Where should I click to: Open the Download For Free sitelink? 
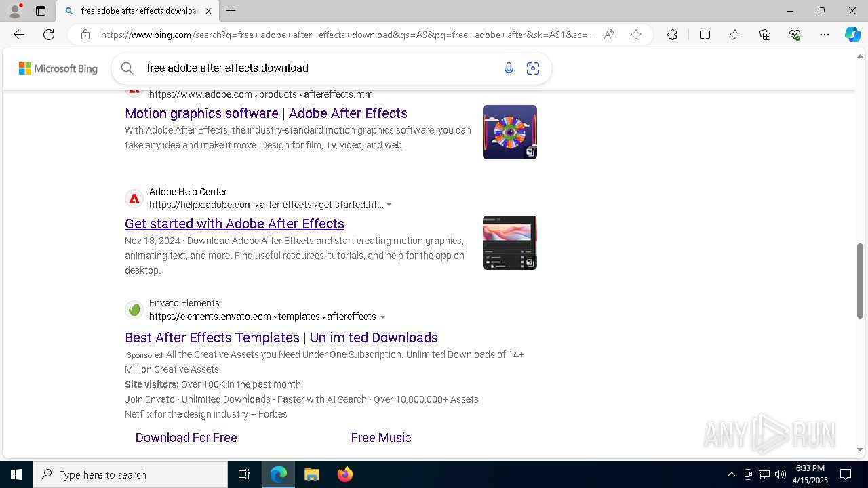coord(186,438)
